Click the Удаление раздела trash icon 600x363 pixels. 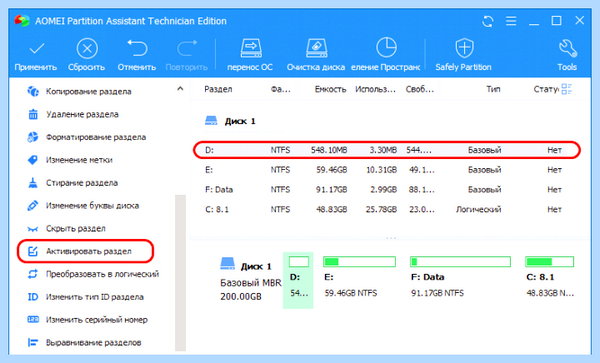point(33,114)
